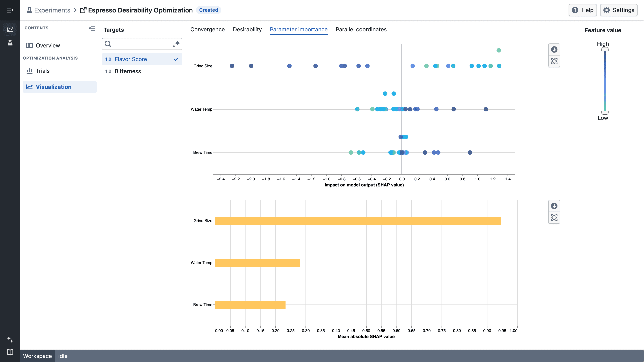
Task: Open Settings with gear icon
Action: coord(618,10)
